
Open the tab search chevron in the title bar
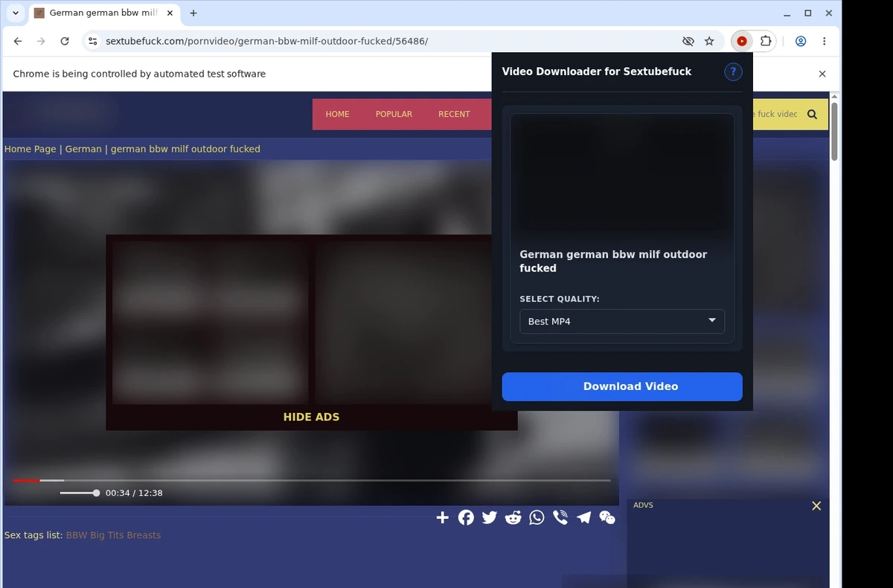coord(16,13)
